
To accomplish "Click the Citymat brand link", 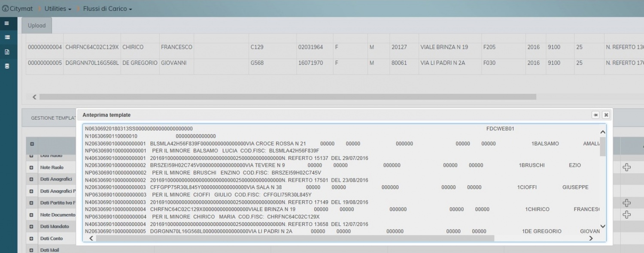I will coord(21,9).
